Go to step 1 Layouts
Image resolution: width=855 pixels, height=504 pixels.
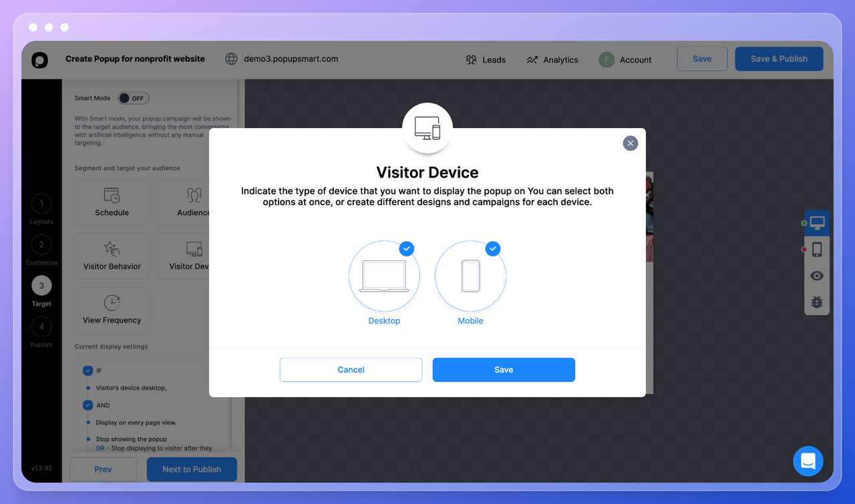(x=41, y=204)
